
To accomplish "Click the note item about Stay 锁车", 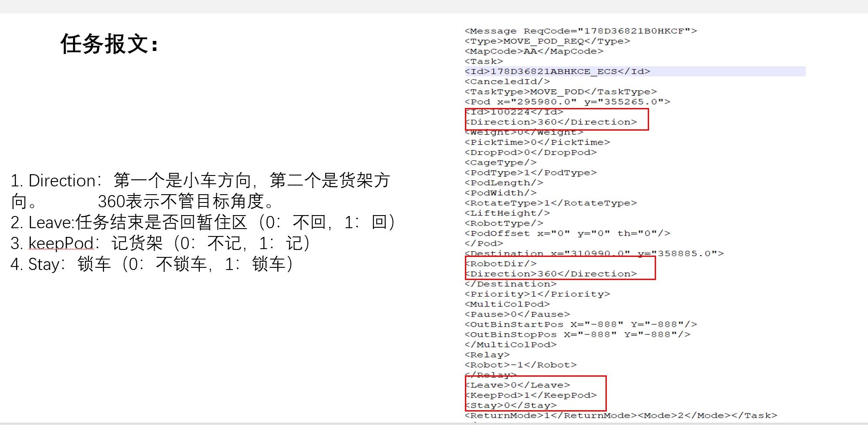I will click(151, 264).
